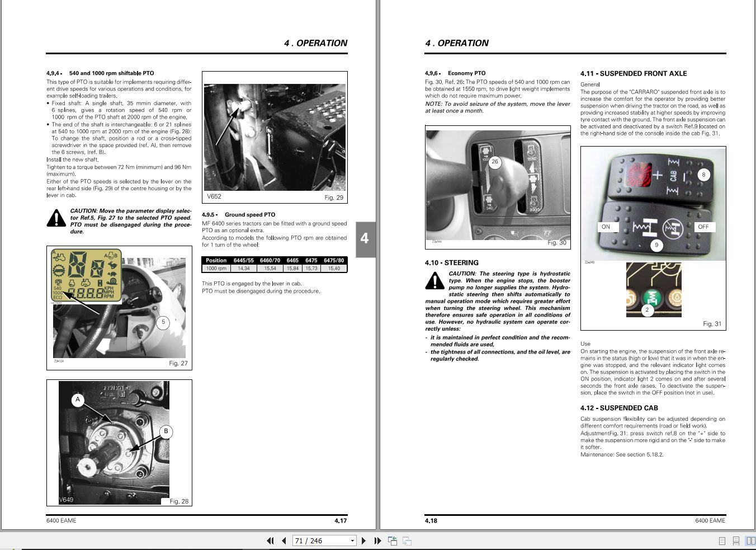
Task: Click page number "4.18" in footer
Action: [x=431, y=520]
